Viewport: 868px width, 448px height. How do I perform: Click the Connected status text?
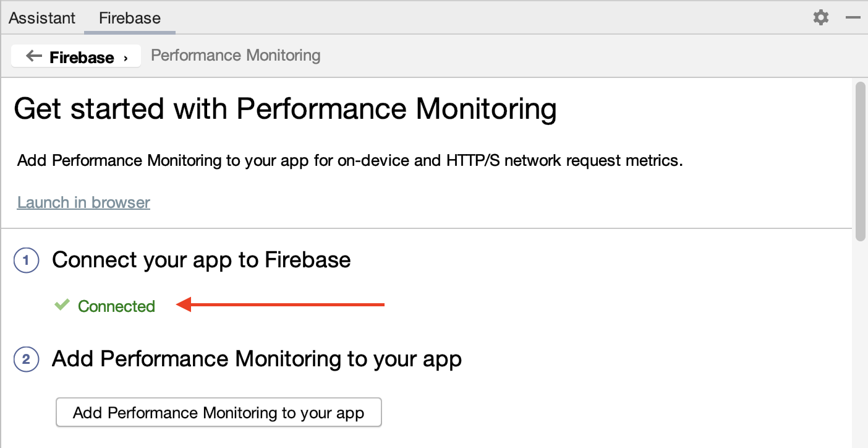pyautogui.click(x=116, y=306)
